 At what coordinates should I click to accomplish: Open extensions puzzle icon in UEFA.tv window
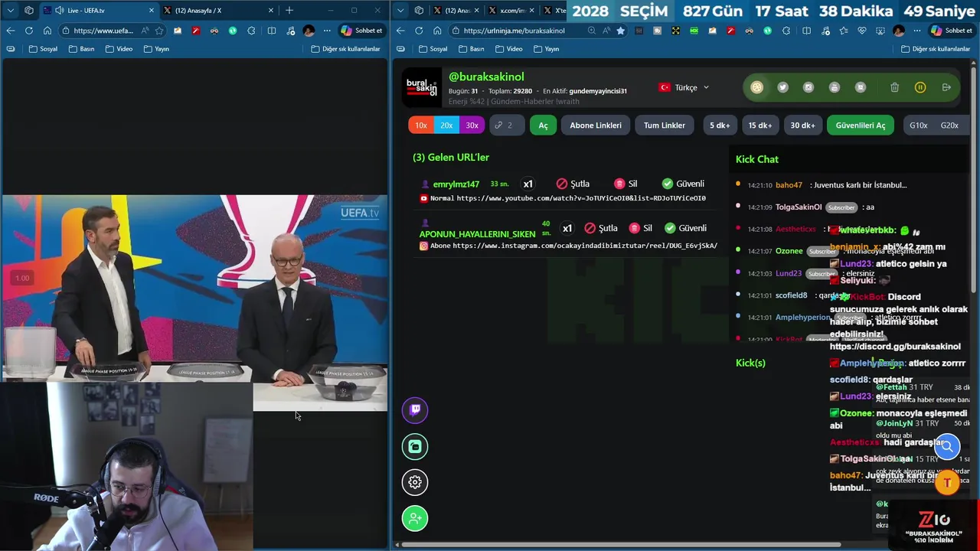(x=251, y=31)
